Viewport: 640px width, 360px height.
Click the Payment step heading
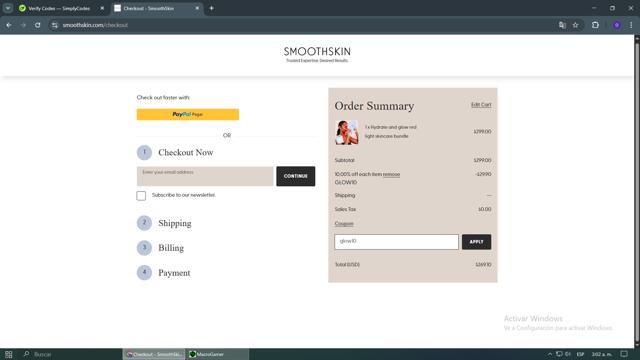tap(174, 273)
